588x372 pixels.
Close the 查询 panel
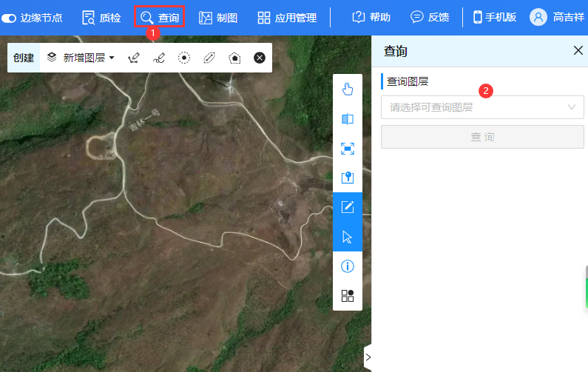point(578,50)
